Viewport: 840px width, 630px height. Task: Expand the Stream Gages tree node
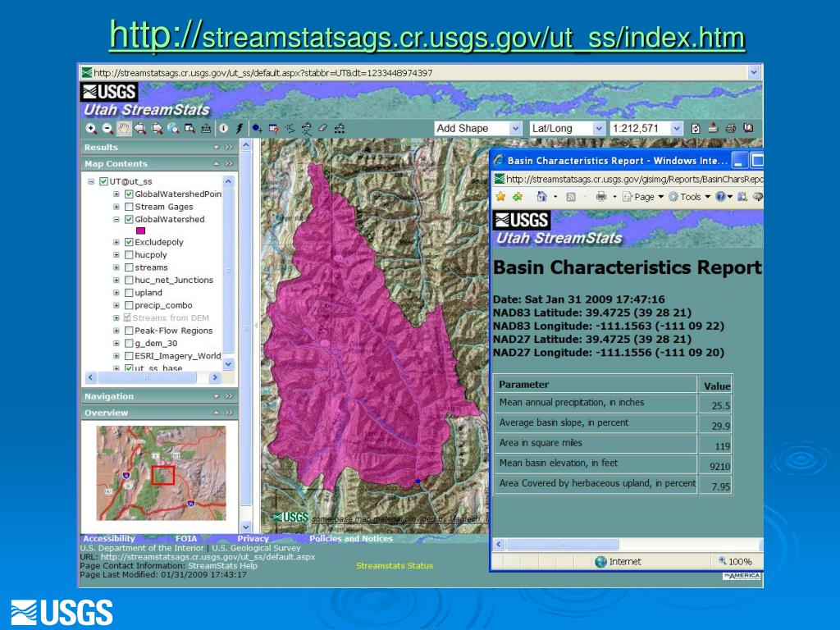116,207
